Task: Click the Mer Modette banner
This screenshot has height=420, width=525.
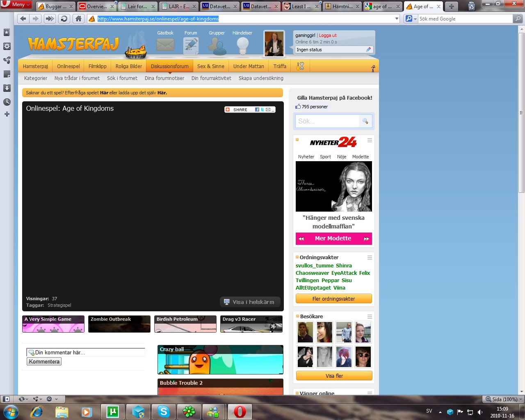Action: click(x=334, y=238)
